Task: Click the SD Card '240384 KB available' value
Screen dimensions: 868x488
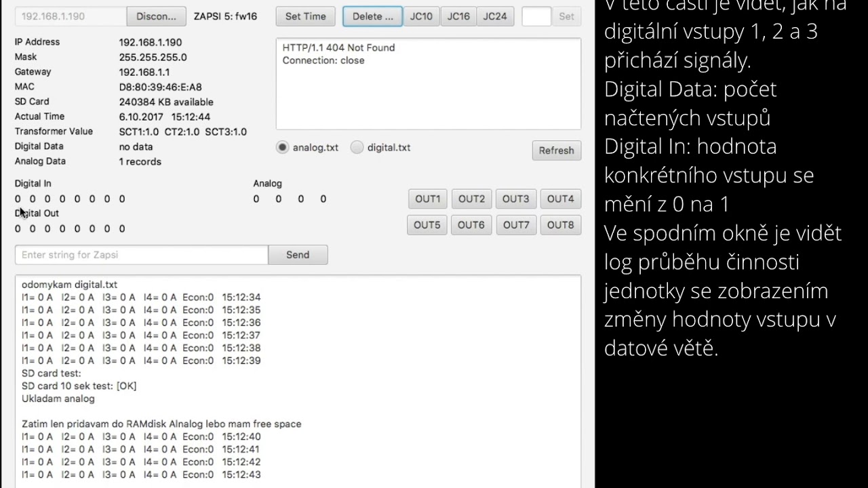Action: [166, 102]
